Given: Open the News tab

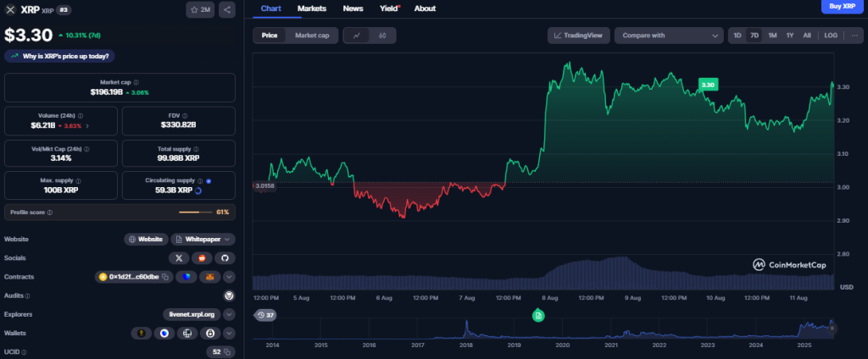Looking at the screenshot, I should tap(353, 8).
